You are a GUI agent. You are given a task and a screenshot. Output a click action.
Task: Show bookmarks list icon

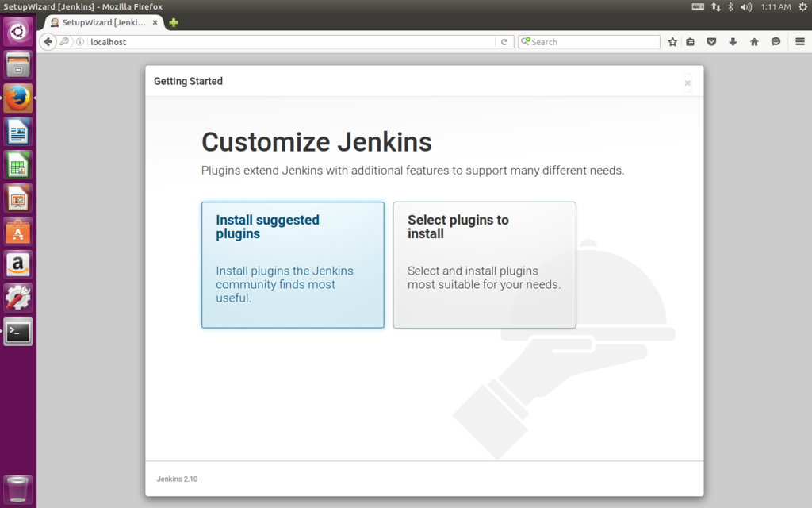point(691,42)
